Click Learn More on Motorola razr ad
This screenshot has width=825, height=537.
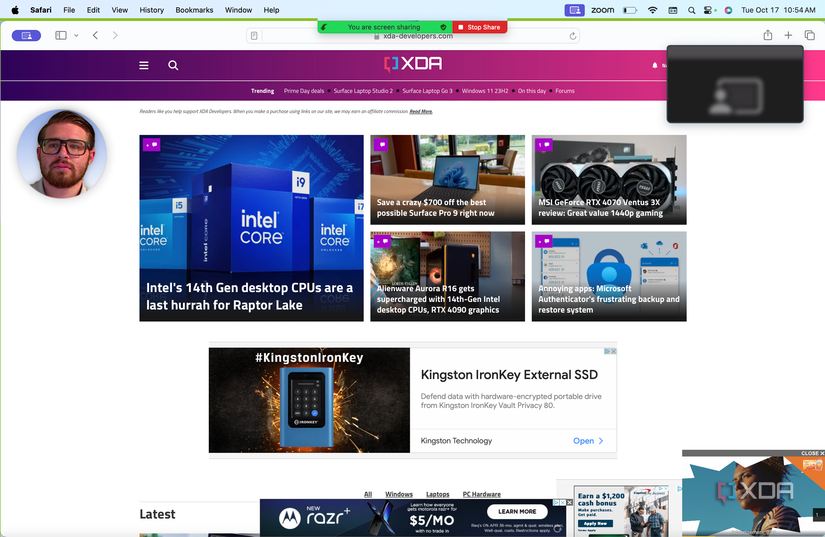(517, 511)
